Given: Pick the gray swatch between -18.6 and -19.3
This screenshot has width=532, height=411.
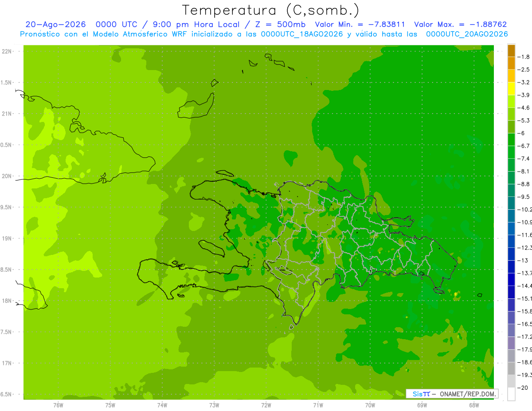Looking at the screenshot, I should click(511, 368).
